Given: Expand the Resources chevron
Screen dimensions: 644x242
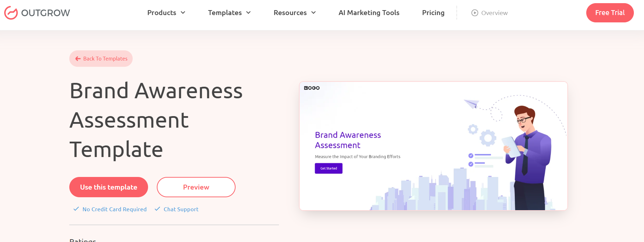Looking at the screenshot, I should pyautogui.click(x=314, y=13).
